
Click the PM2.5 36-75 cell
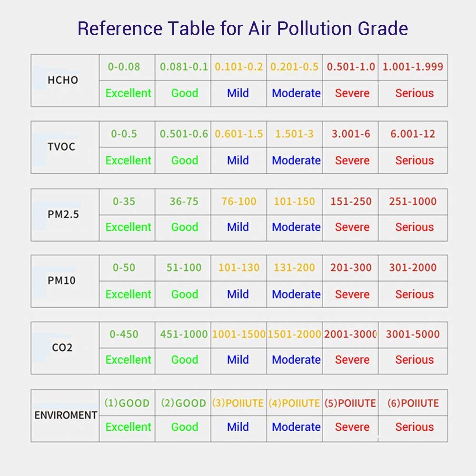click(x=184, y=201)
